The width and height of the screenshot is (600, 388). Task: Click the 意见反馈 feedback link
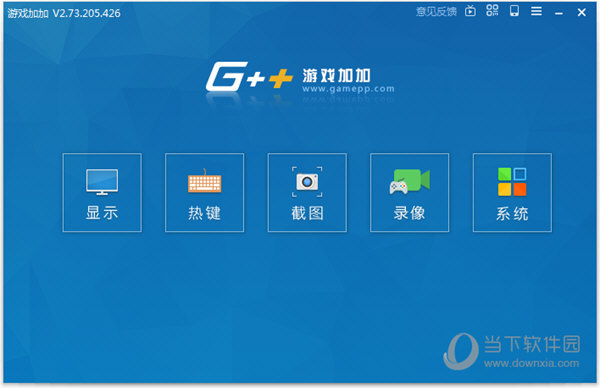(436, 12)
